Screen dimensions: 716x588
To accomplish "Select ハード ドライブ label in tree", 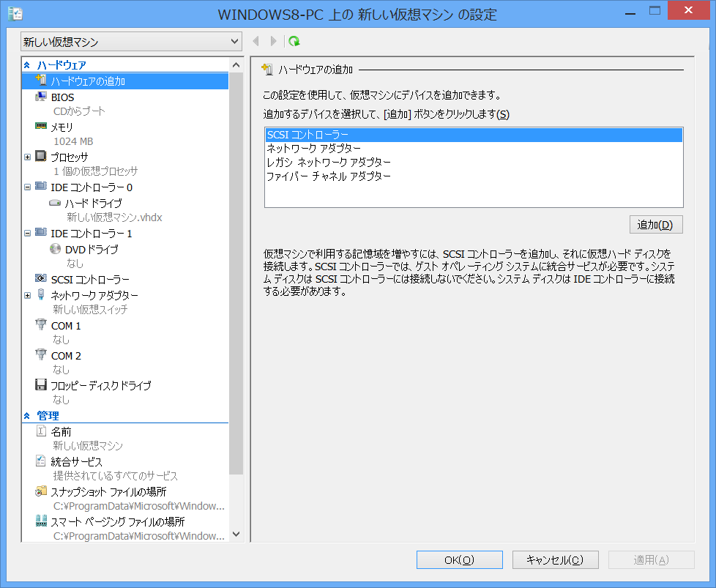I will pyautogui.click(x=94, y=204).
